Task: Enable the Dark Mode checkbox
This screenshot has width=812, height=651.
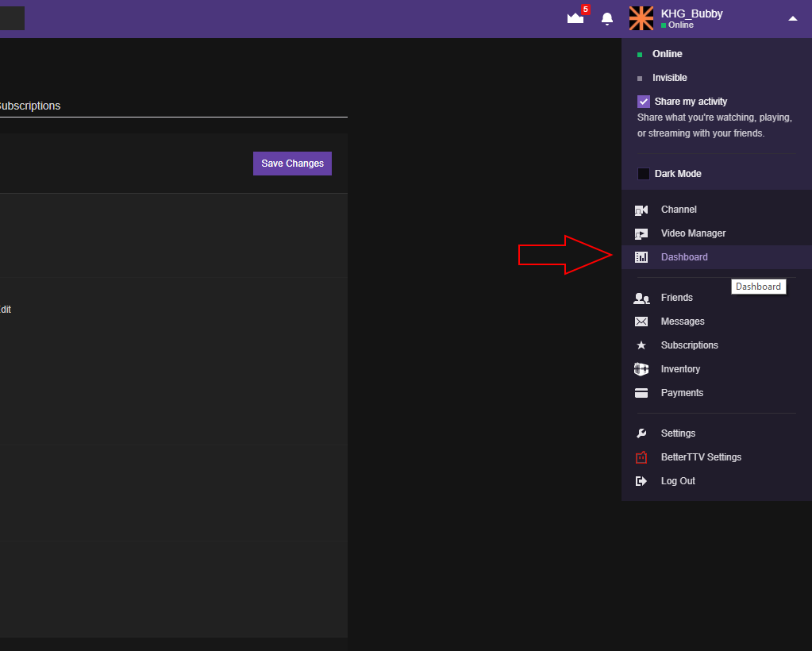Action: [643, 174]
